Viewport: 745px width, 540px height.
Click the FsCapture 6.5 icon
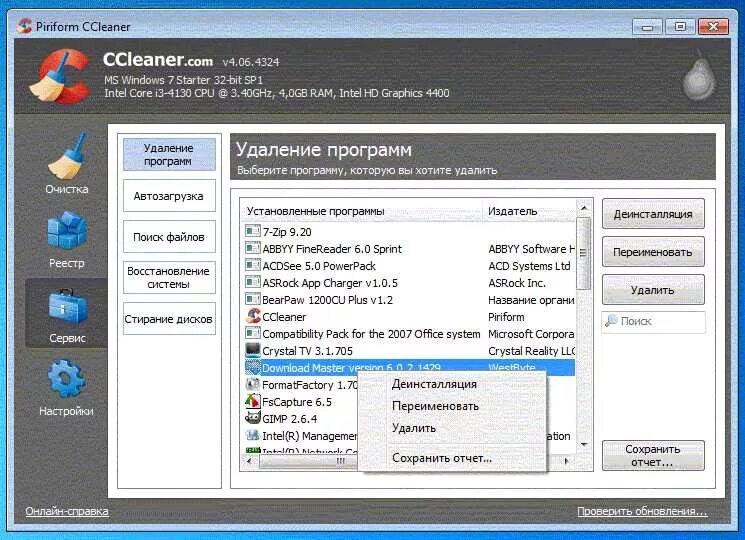pyautogui.click(x=253, y=402)
